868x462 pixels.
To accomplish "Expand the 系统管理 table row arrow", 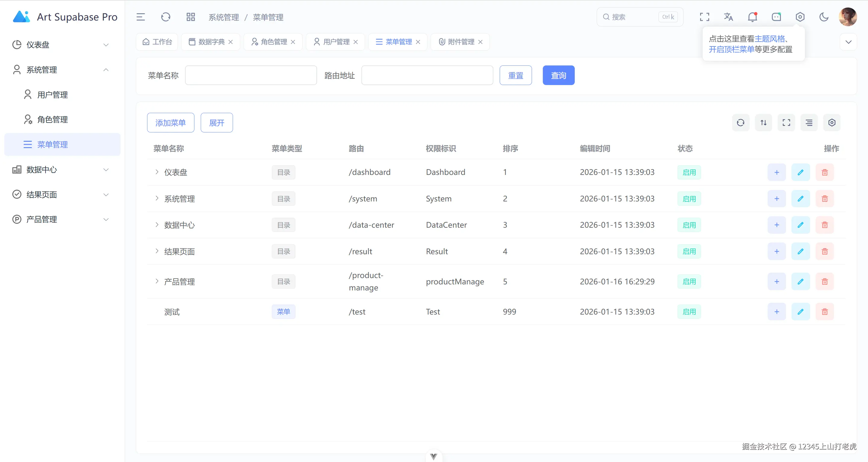I will click(157, 199).
